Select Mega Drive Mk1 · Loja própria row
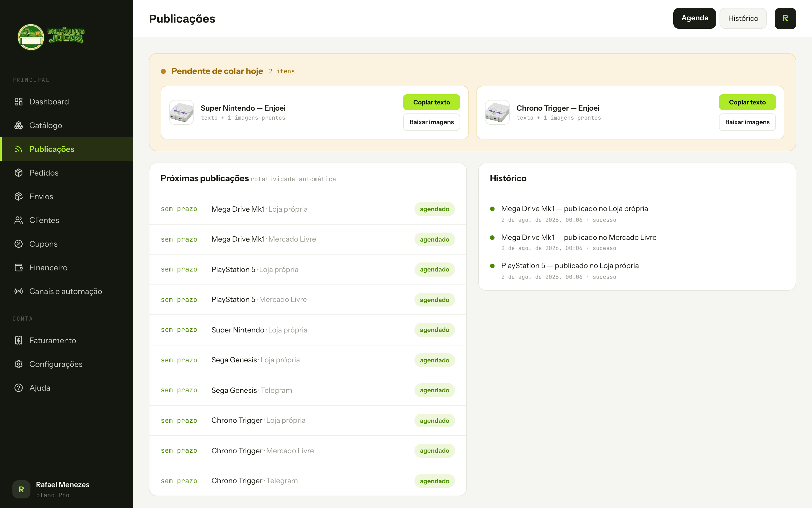The width and height of the screenshot is (812, 508). click(308, 209)
